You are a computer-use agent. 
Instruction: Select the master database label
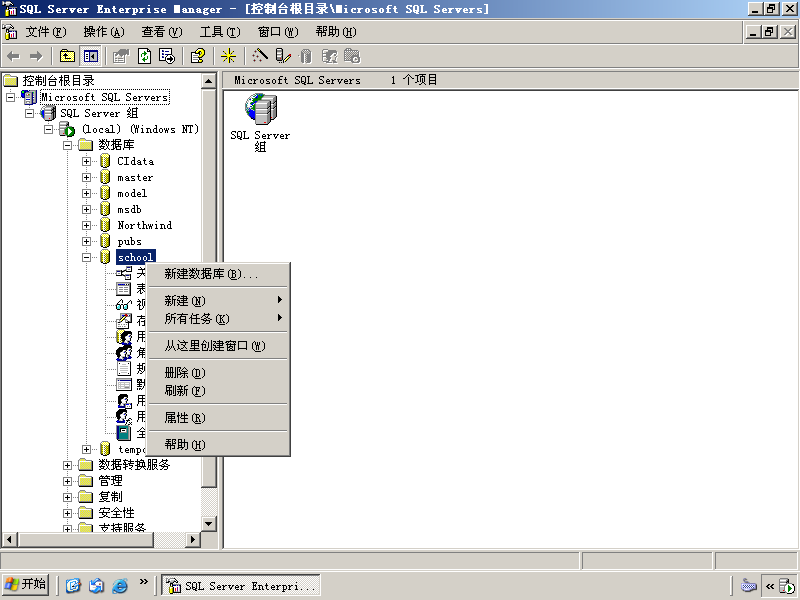point(135,178)
